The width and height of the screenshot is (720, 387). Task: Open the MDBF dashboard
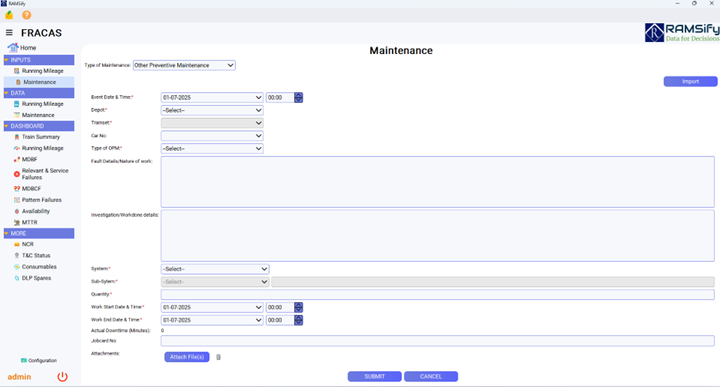[26, 159]
